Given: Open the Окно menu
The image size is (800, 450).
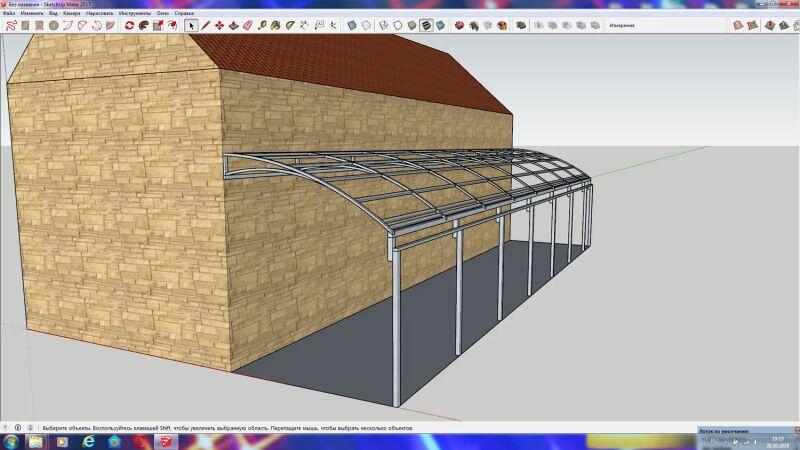Looking at the screenshot, I should (162, 14).
